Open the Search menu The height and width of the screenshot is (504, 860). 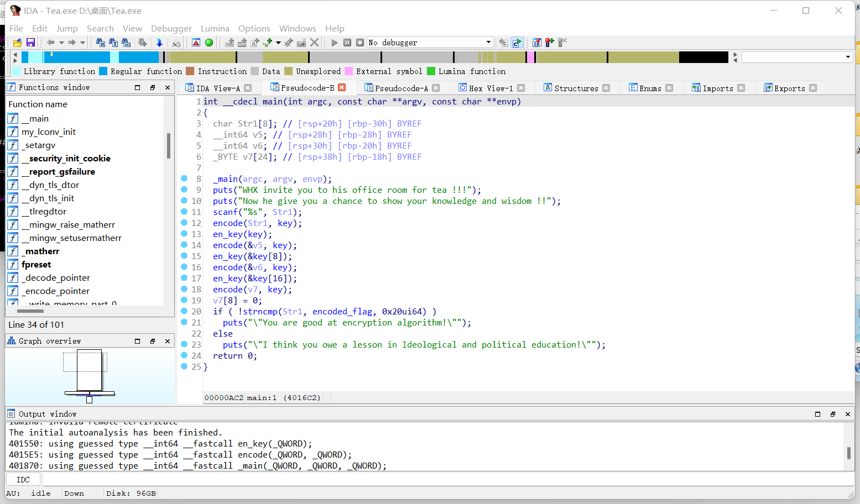pos(100,28)
